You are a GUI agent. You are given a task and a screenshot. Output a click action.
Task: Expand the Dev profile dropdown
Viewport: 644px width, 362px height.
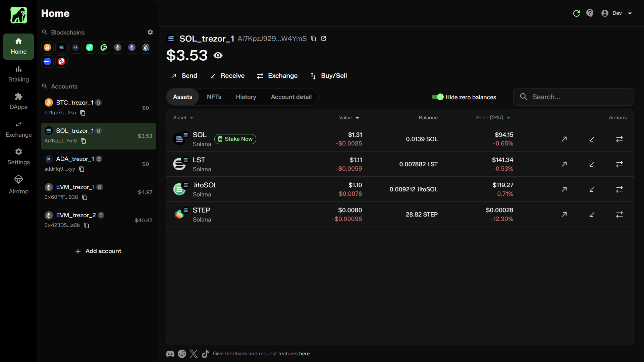(630, 13)
